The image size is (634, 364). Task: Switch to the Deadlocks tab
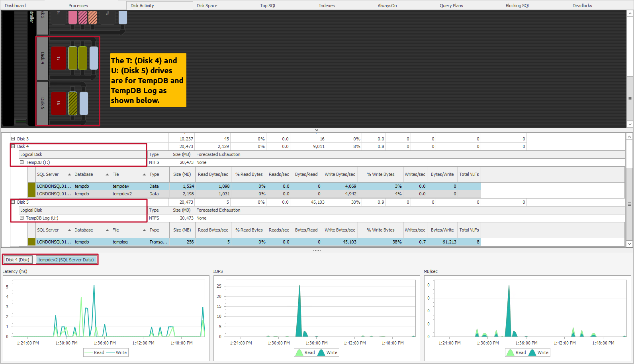coord(582,6)
